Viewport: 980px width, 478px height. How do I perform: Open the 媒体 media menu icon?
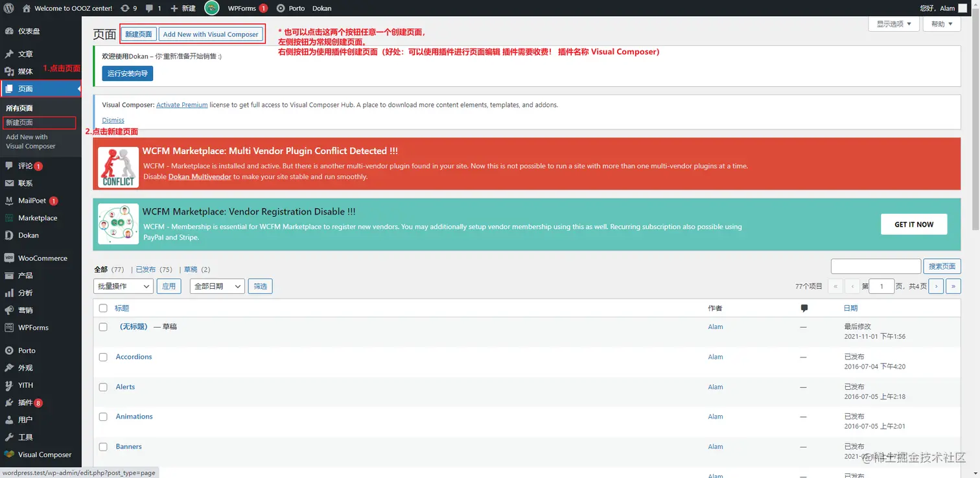click(9, 71)
